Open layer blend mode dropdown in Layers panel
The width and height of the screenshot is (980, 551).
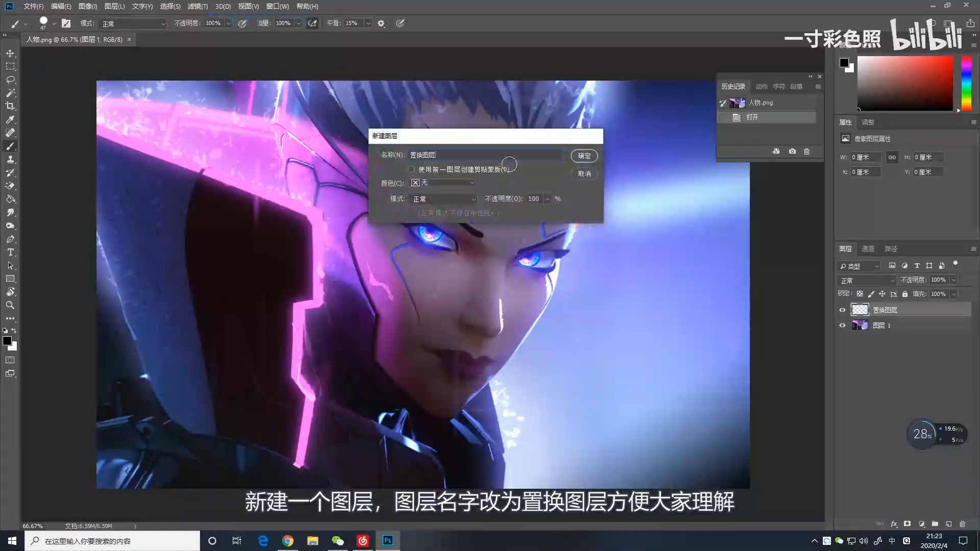click(x=867, y=280)
